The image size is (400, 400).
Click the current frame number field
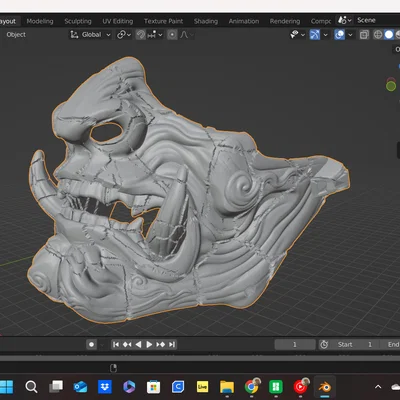(295, 344)
